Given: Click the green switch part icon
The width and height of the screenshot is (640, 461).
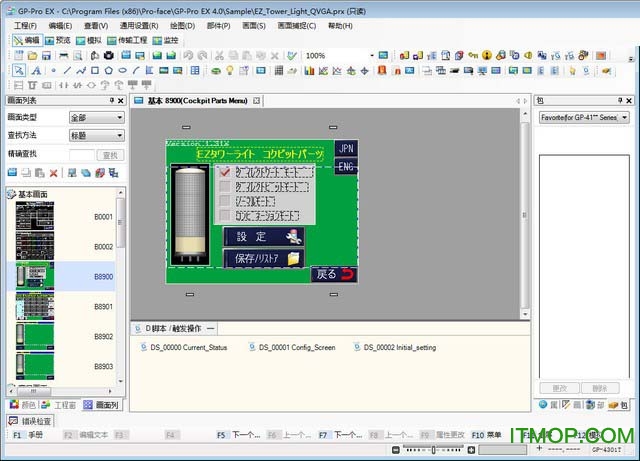Looking at the screenshot, I should point(216,71).
